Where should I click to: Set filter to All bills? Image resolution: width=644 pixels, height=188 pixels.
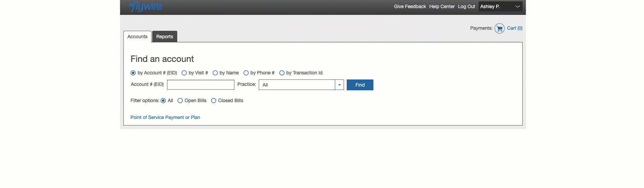point(163,101)
